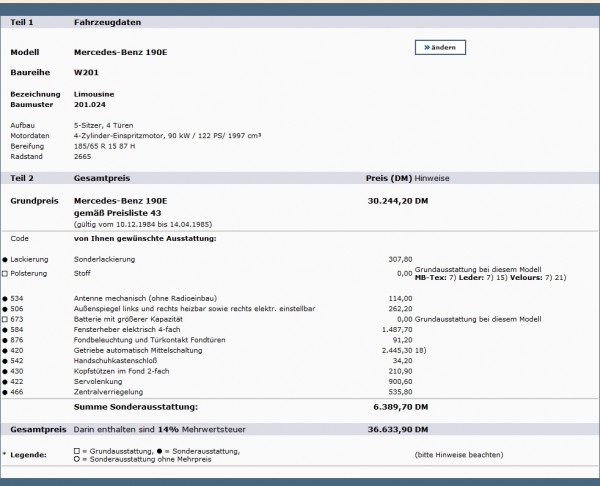The width and height of the screenshot is (600, 486).
Task: Click the Sonderausstattung filled dot in the legend
Action: pos(160,451)
